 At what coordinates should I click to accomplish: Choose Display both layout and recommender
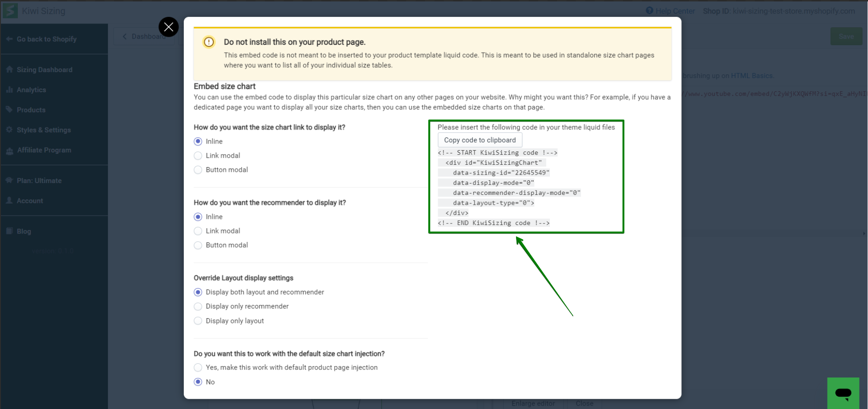tap(198, 292)
